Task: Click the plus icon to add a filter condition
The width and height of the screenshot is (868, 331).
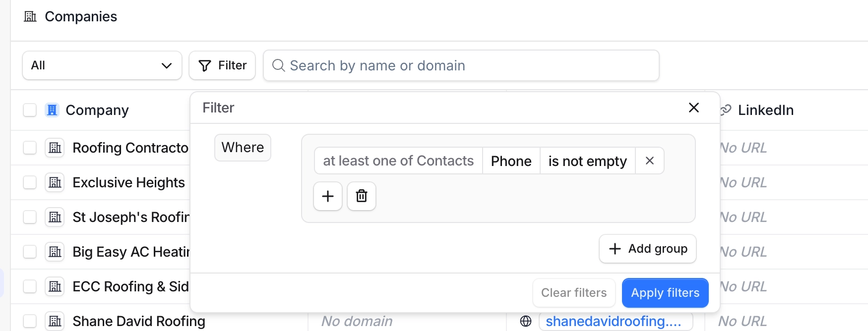Action: [327, 196]
